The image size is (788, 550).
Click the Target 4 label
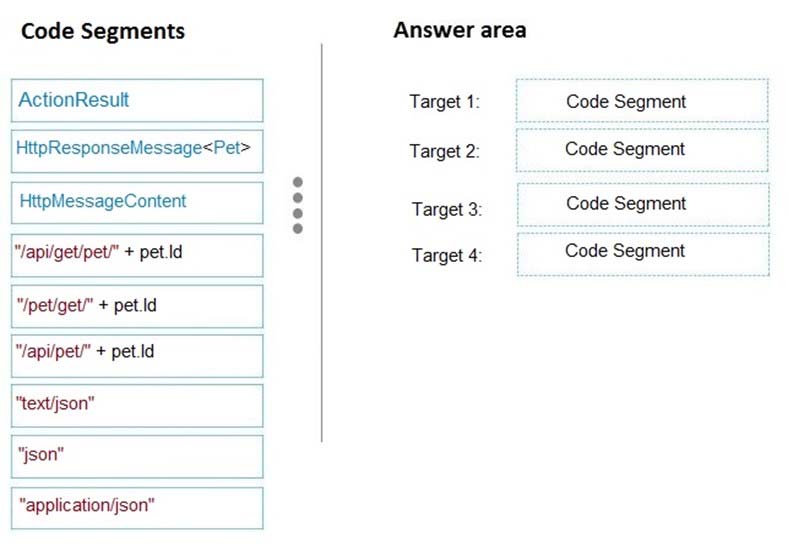[x=447, y=255]
